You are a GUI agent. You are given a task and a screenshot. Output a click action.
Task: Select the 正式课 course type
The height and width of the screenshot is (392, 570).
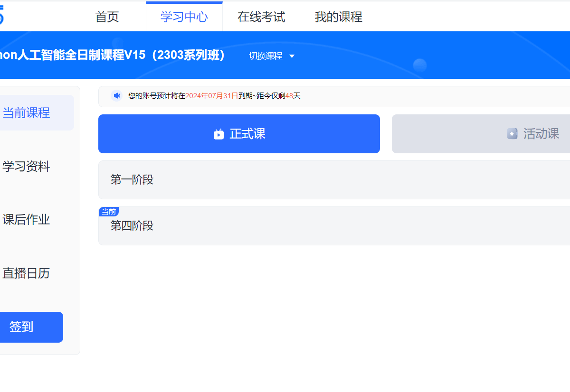pos(239,133)
